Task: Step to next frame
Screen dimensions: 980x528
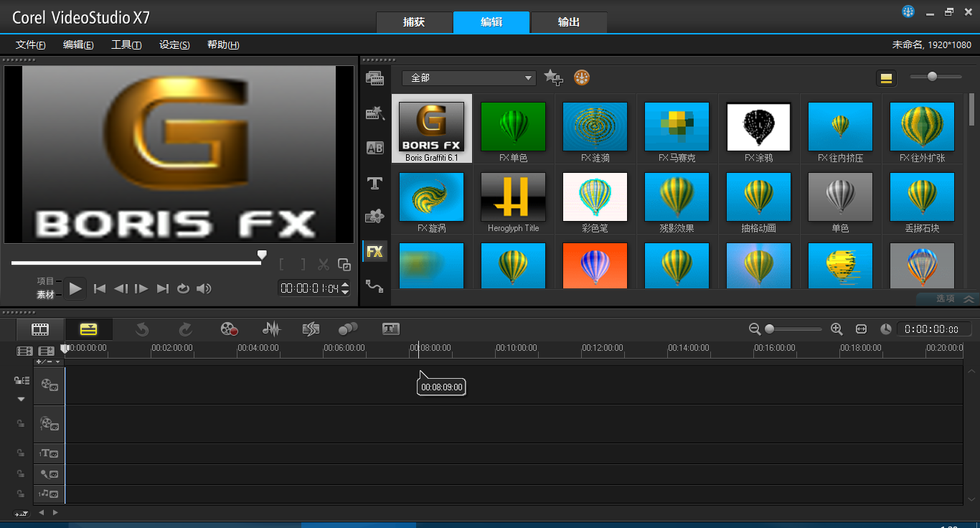Action: point(141,288)
